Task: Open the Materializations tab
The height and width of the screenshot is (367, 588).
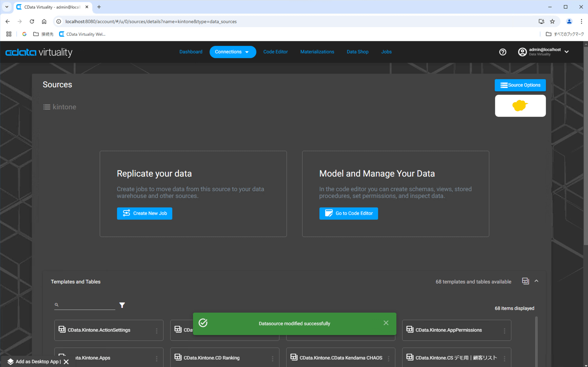Action: 317,52
